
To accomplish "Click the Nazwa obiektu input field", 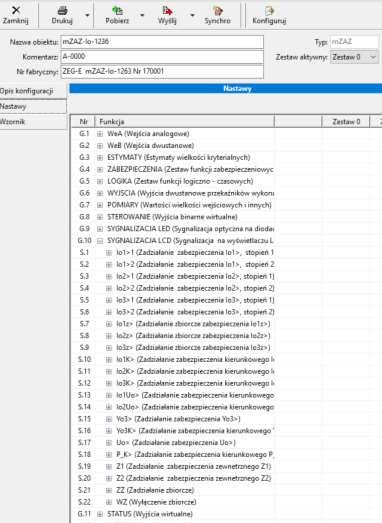I will 162,42.
